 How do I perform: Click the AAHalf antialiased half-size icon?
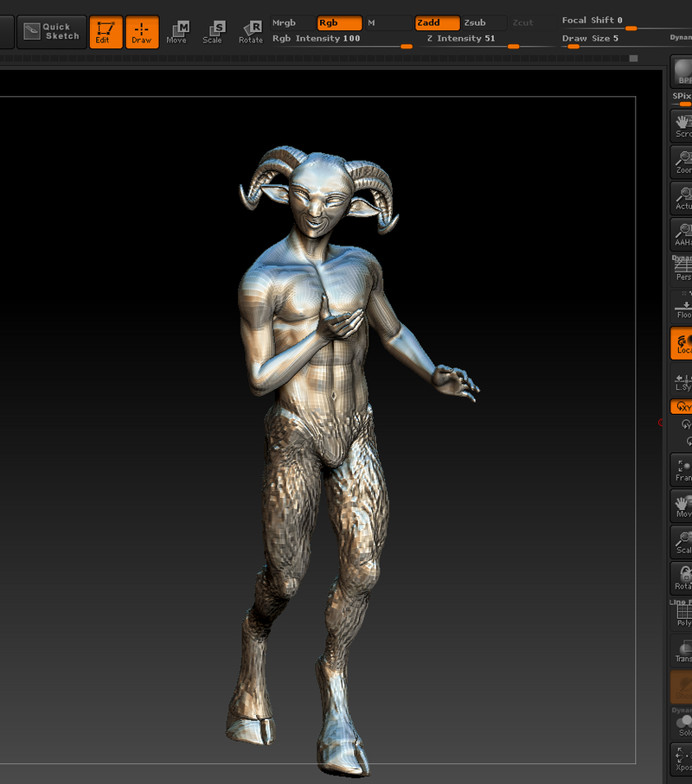682,234
